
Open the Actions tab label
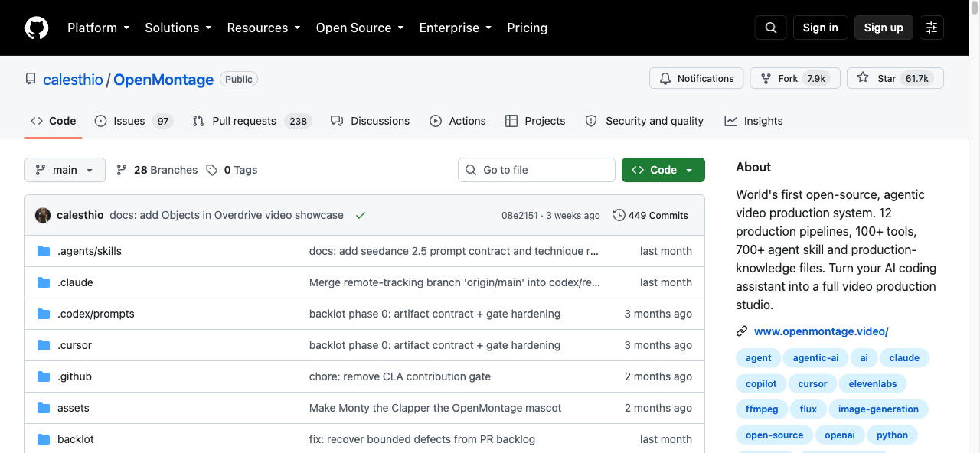(x=467, y=121)
